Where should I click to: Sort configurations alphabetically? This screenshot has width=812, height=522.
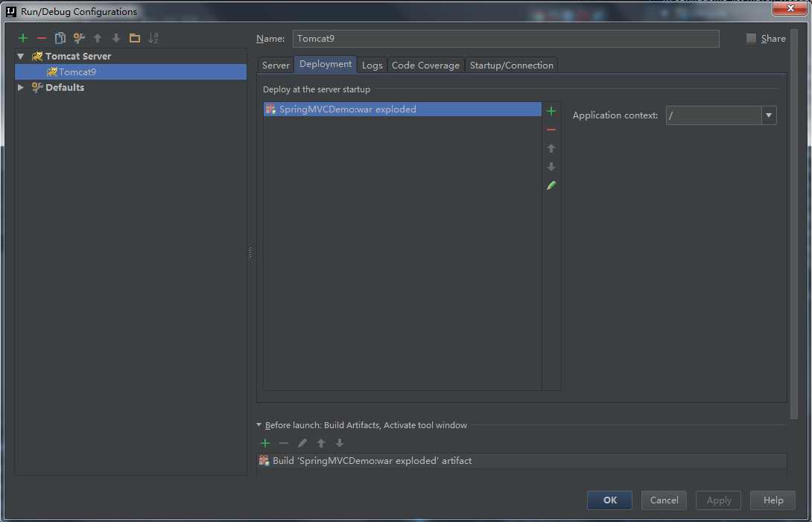(153, 38)
